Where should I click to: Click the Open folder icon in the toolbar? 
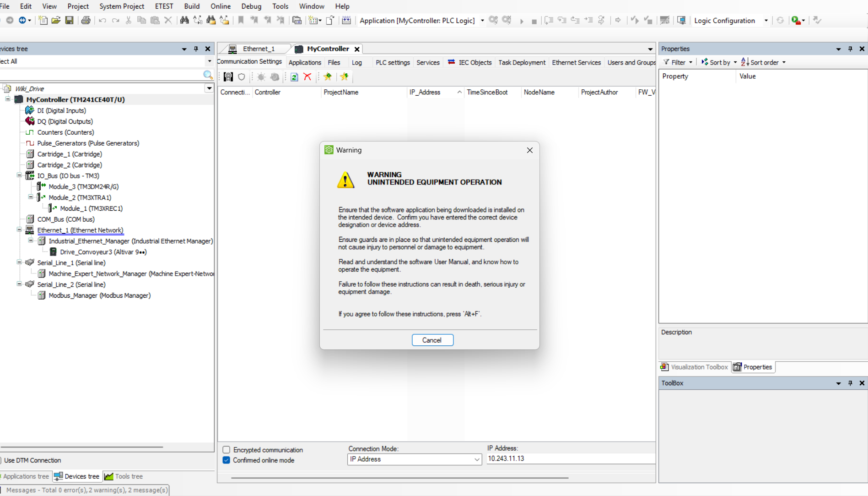click(56, 20)
